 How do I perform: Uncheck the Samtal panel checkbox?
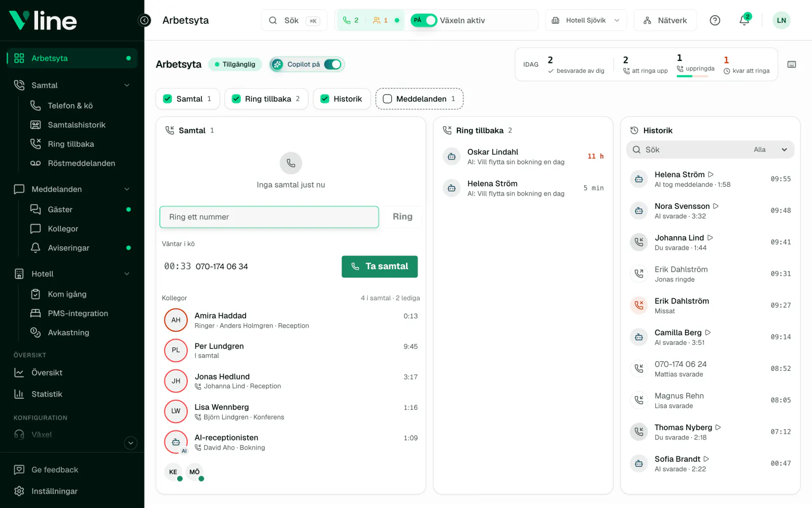[x=167, y=99]
